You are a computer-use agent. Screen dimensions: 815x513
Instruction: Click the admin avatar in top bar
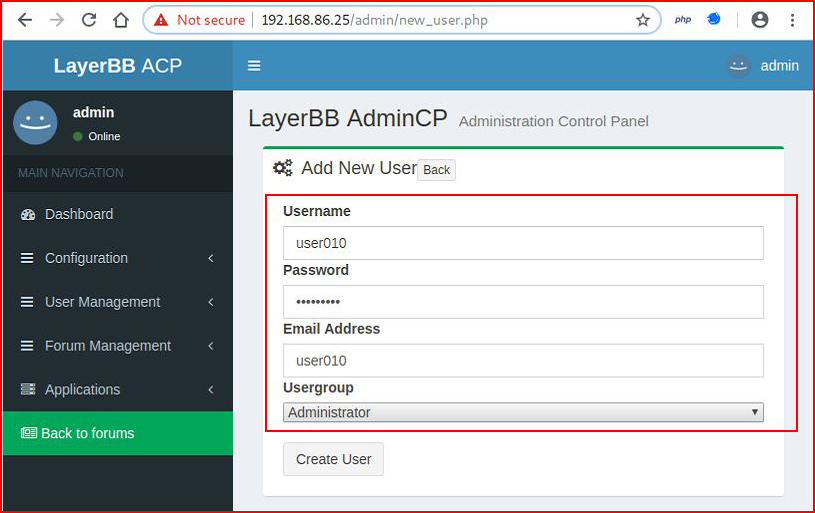click(x=738, y=66)
